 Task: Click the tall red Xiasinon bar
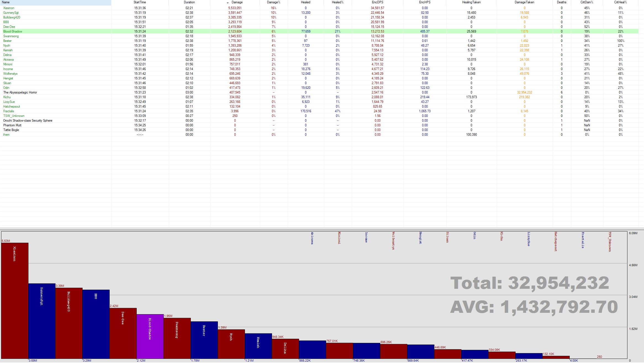15,301
